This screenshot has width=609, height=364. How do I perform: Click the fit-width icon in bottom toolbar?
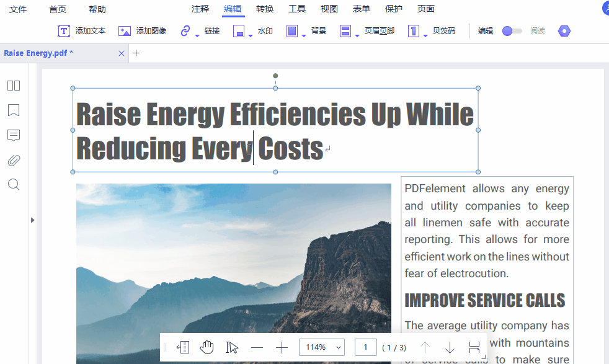tap(475, 347)
